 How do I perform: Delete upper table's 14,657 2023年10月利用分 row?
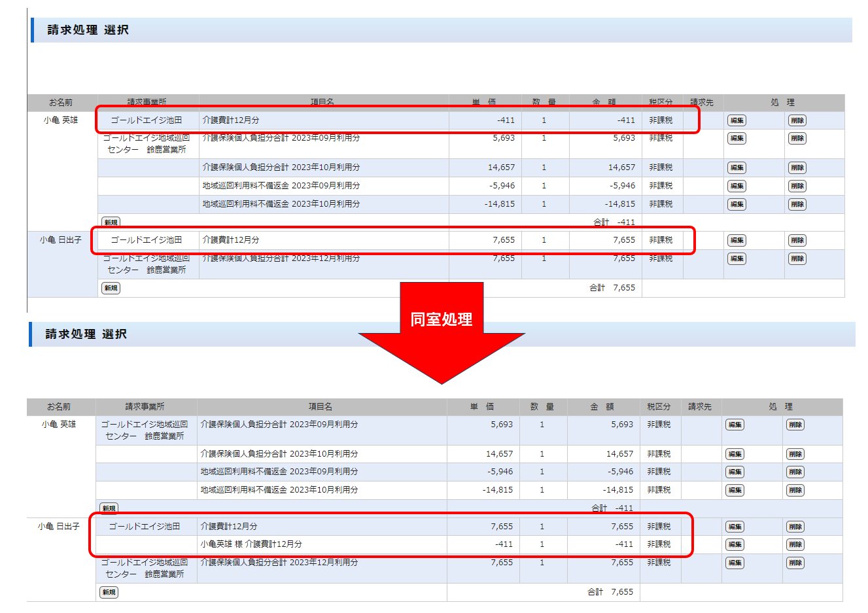click(x=797, y=168)
